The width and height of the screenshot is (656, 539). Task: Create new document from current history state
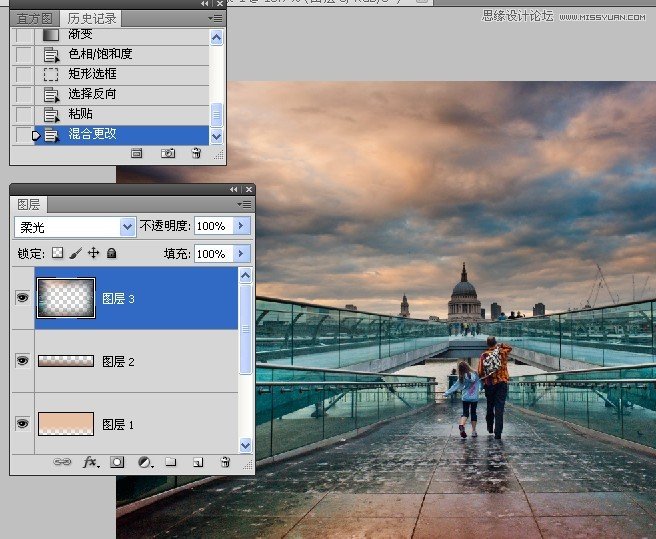click(x=138, y=153)
